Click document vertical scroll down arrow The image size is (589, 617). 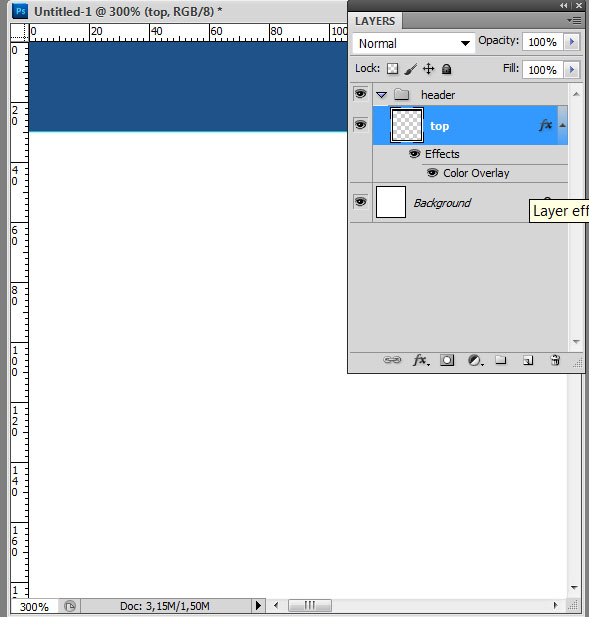[574, 587]
